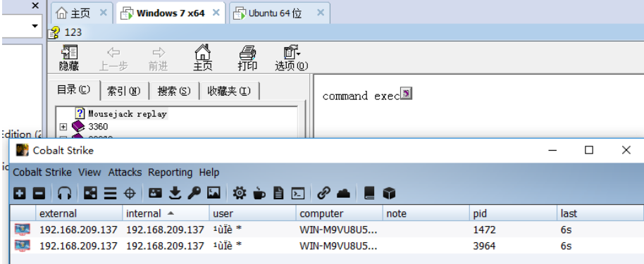Open downloaded files arrow icon
The height and width of the screenshot is (264, 644).
point(175,193)
